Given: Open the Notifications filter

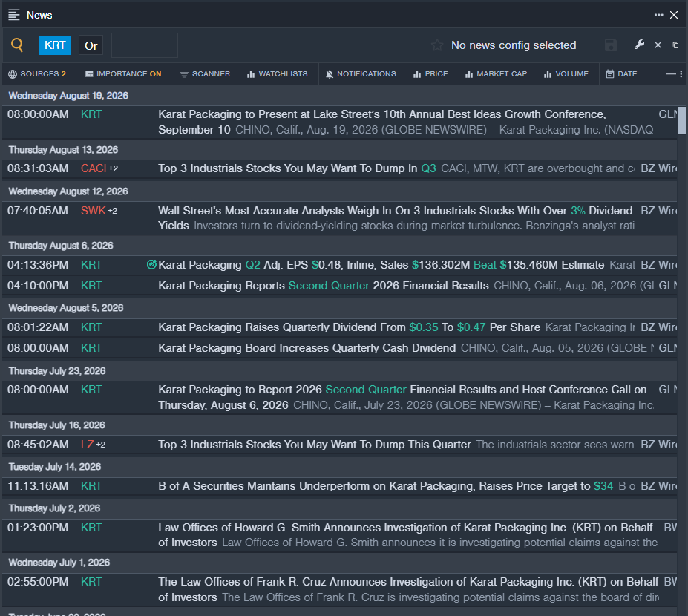Looking at the screenshot, I should 361,73.
